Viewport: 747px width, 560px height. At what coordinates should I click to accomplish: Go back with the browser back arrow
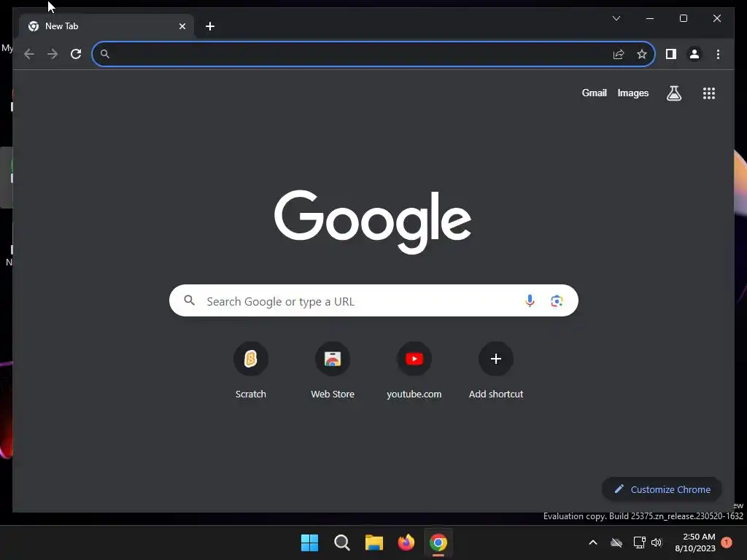pos(29,54)
